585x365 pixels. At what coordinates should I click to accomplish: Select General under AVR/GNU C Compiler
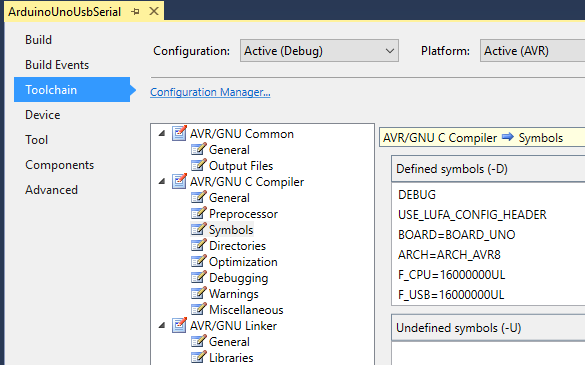coord(229,198)
